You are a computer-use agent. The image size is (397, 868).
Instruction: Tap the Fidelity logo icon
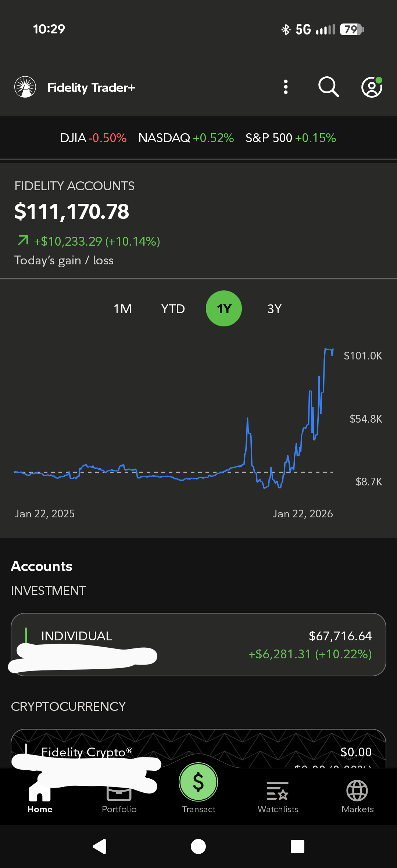coord(25,87)
